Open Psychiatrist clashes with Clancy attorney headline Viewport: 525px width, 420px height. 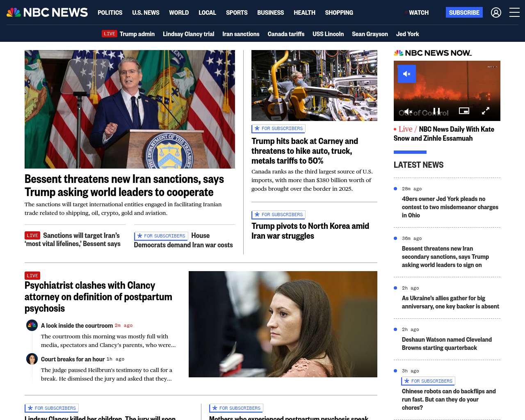point(98,297)
